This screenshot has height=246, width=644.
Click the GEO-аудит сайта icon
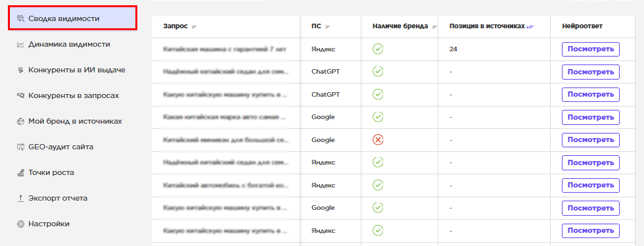click(x=20, y=147)
